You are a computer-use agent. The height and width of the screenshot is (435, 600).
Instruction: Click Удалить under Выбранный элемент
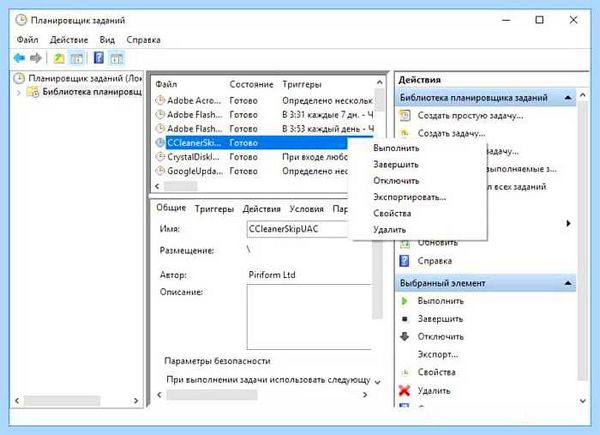pos(434,391)
